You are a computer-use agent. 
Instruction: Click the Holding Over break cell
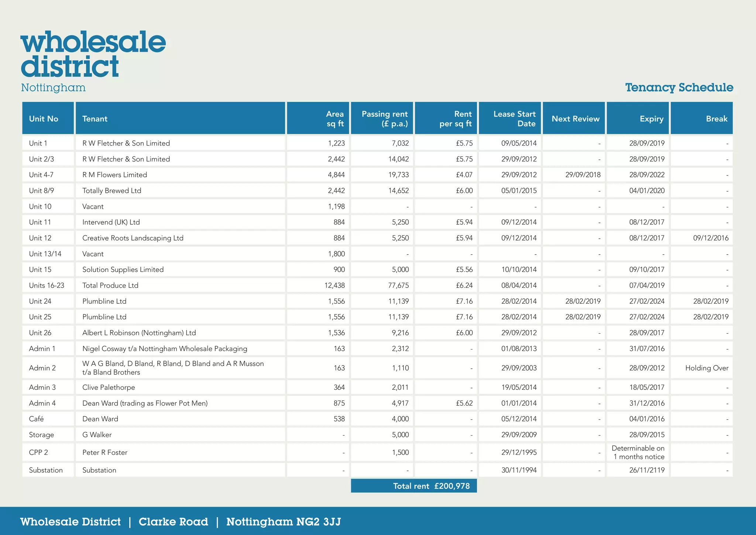pos(707,368)
